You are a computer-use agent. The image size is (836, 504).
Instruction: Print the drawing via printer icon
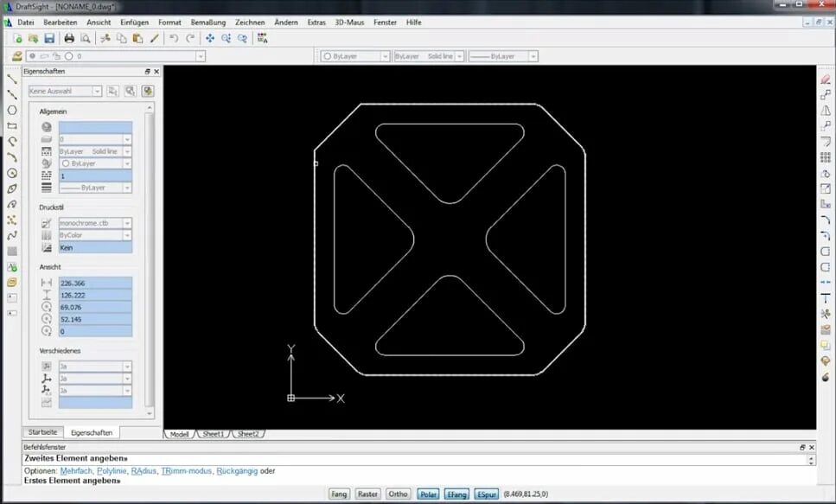tap(69, 38)
